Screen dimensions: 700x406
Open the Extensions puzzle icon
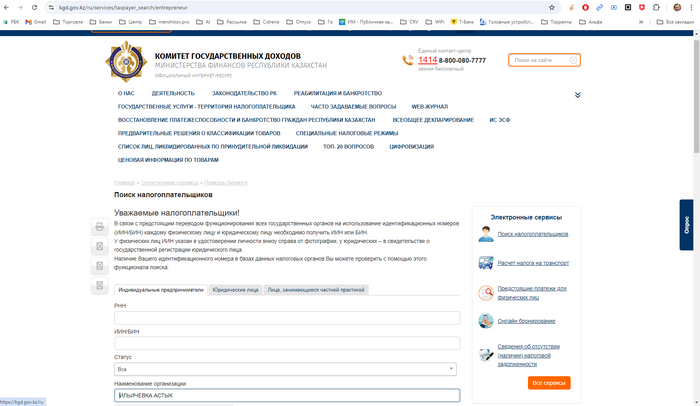(656, 8)
